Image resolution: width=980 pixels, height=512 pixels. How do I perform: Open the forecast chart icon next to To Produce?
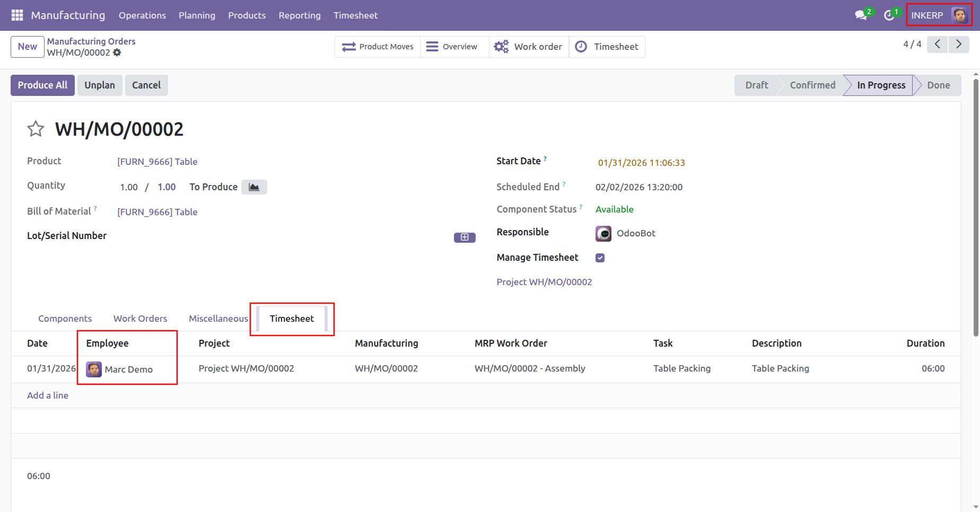(x=254, y=187)
